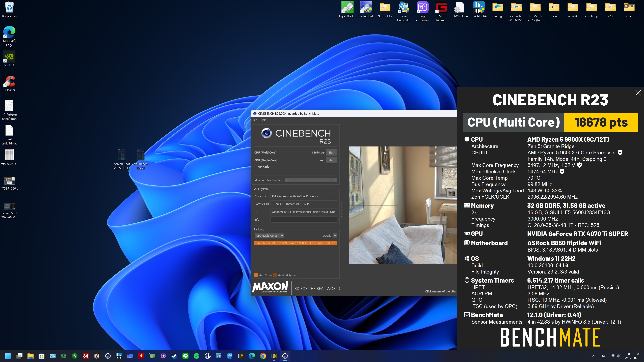The height and width of the screenshot is (362, 644).
Task: Select the 6C/12T Ryzen 5 9600X ranking row
Action: pyautogui.click(x=296, y=243)
